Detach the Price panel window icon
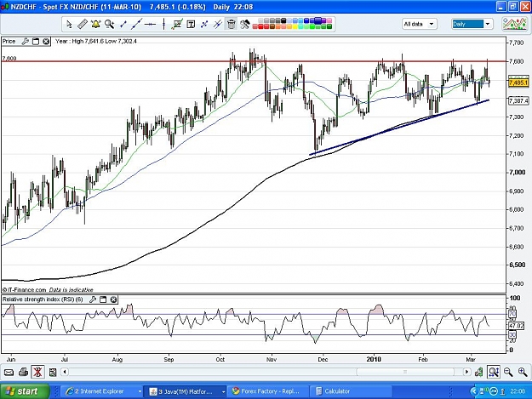532x399 pixels. coord(36,42)
